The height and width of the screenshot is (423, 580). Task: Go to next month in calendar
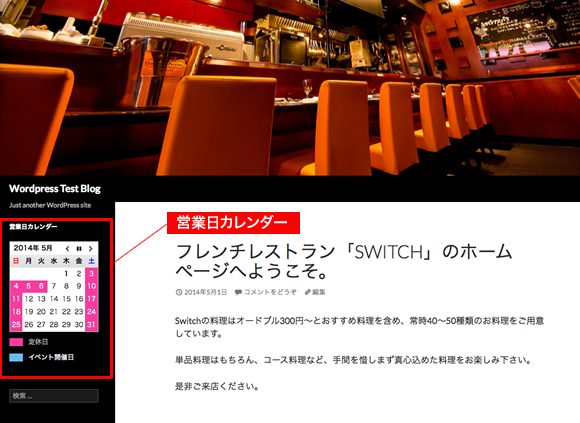click(91, 248)
